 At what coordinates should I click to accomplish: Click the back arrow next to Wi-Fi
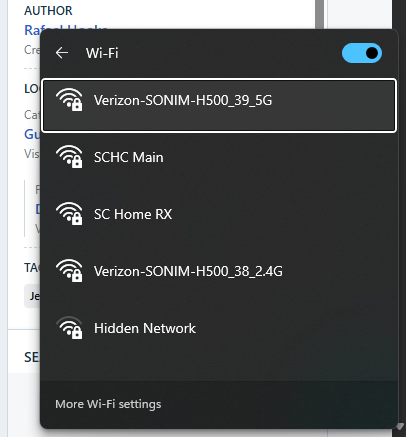pyautogui.click(x=62, y=53)
